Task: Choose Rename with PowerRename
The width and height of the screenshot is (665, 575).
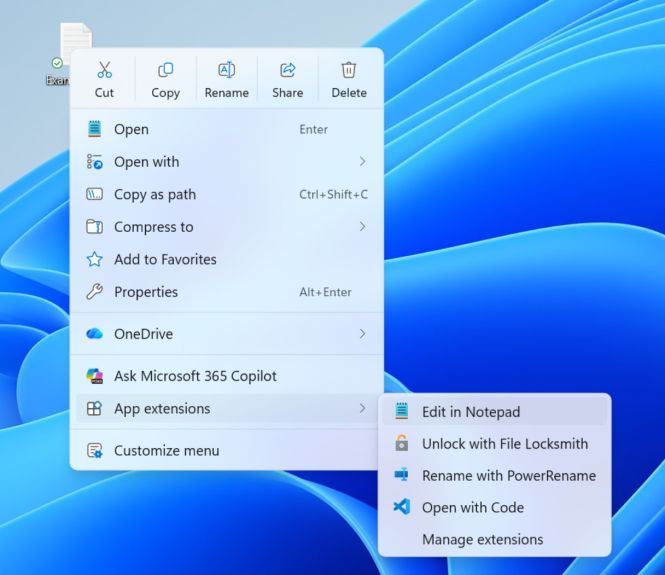Action: [495, 475]
